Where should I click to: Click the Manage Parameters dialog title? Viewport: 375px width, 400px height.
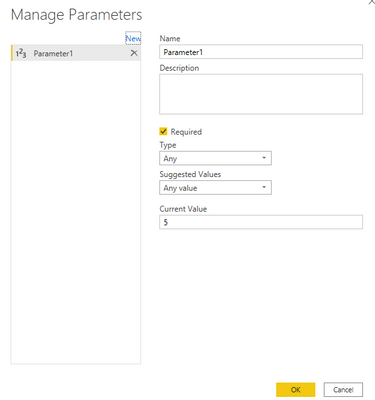pos(77,15)
